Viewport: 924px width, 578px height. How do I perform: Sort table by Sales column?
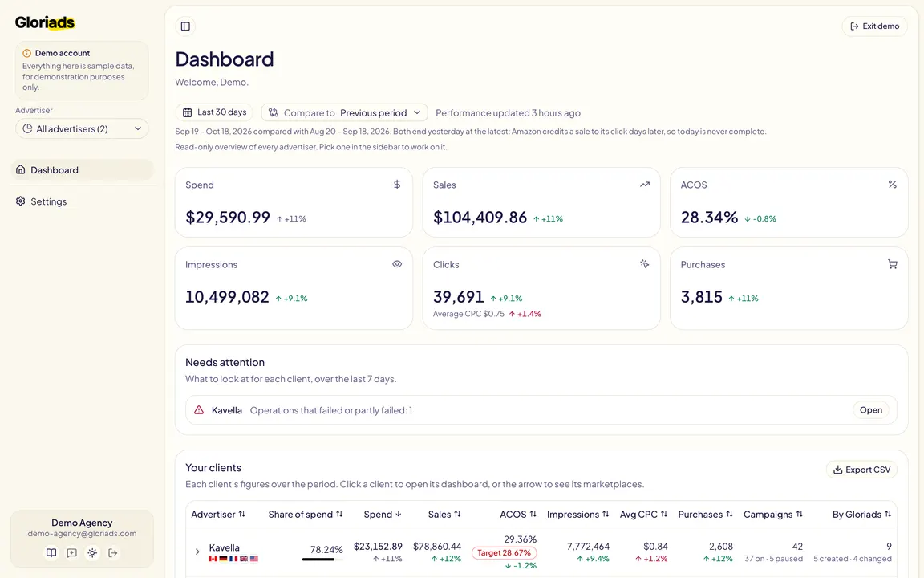444,515
